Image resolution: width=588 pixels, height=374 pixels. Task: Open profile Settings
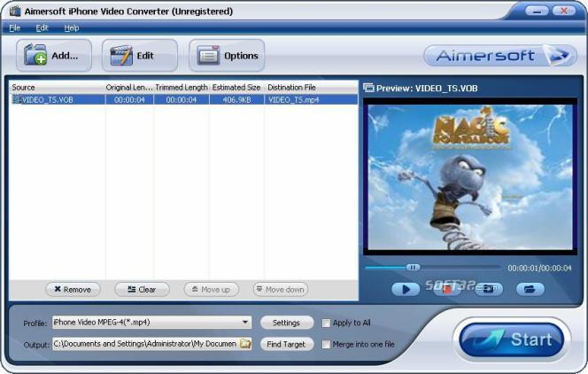[x=287, y=323]
